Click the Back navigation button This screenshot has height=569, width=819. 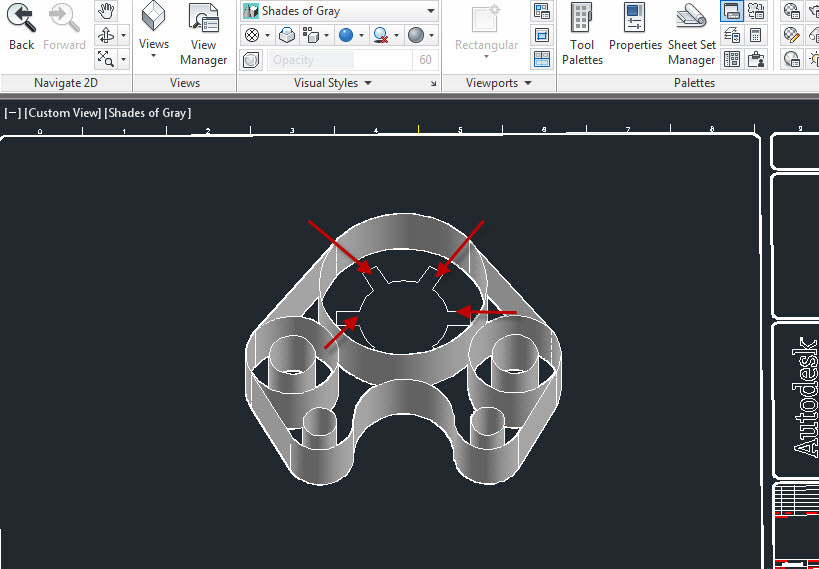[x=21, y=27]
